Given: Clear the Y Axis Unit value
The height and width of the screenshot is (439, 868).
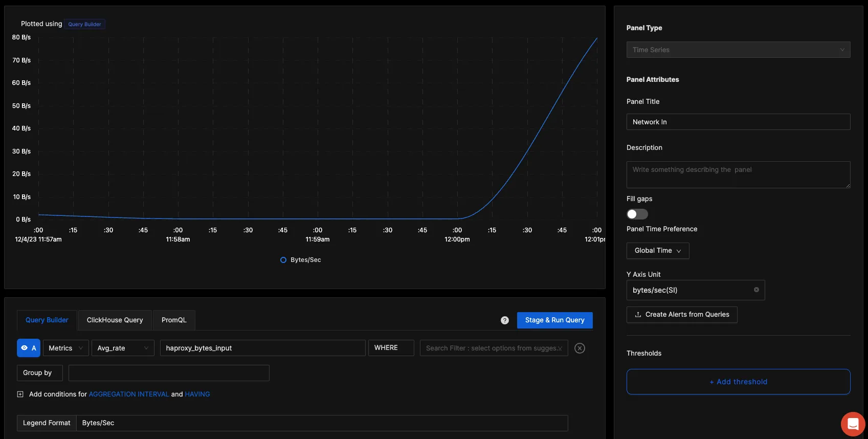Looking at the screenshot, I should pos(756,290).
